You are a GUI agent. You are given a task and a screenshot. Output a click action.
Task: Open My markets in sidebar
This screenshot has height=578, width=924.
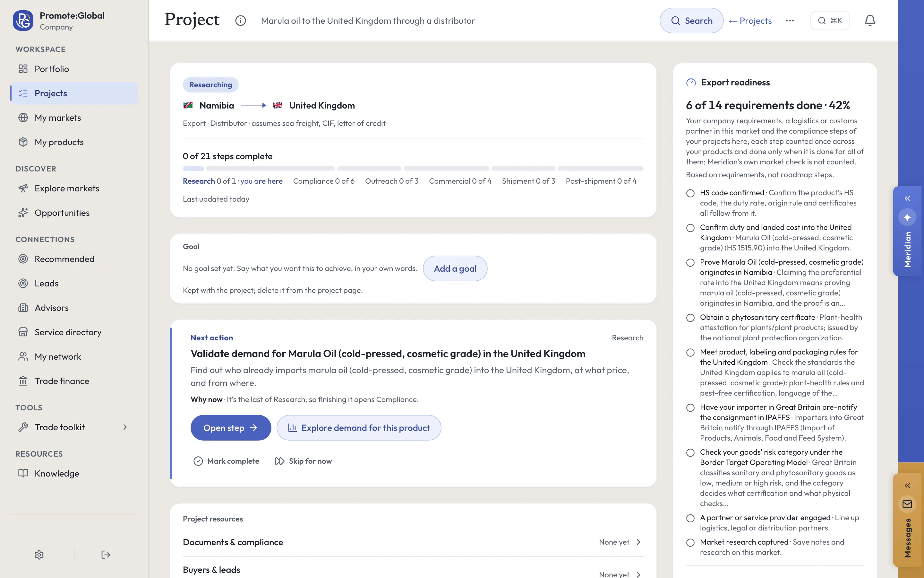click(x=74, y=118)
